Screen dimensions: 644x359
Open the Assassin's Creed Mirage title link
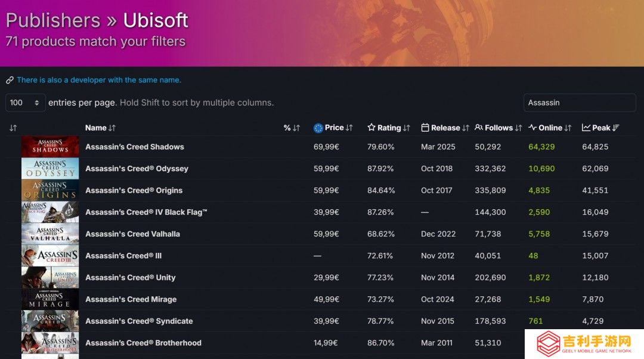click(131, 299)
